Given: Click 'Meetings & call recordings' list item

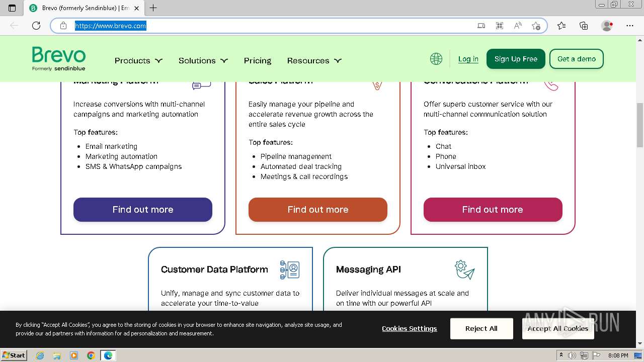Looking at the screenshot, I should tap(304, 176).
